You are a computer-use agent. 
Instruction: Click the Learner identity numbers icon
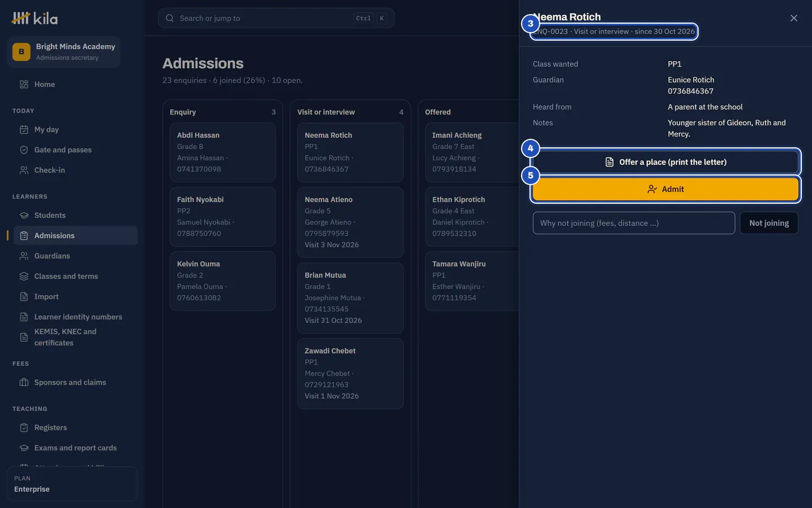click(x=24, y=317)
